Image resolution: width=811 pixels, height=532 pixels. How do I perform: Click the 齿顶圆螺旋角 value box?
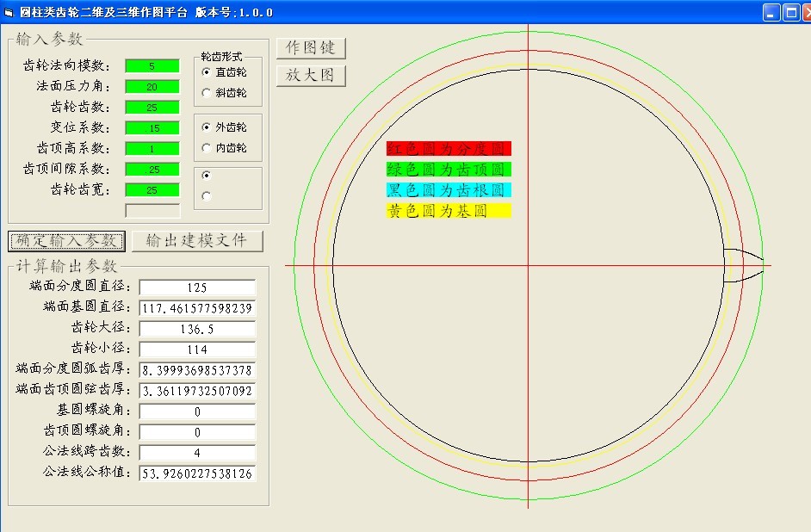pos(197,432)
